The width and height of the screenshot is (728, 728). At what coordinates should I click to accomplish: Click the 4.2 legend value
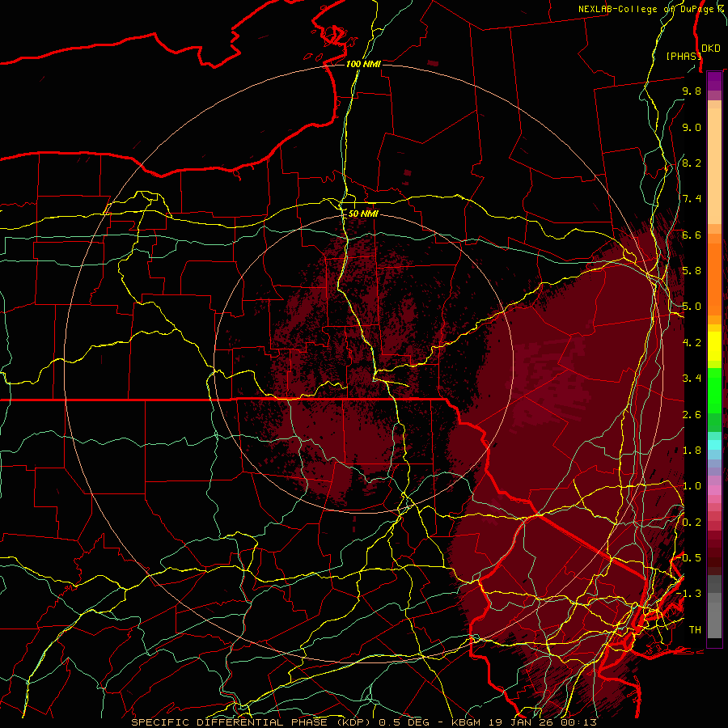point(692,343)
